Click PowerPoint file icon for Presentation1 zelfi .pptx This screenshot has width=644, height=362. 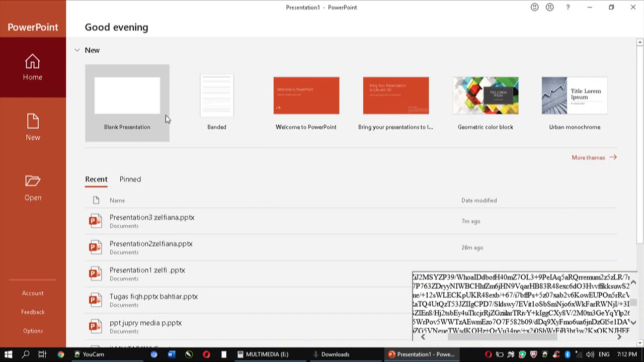coord(95,274)
